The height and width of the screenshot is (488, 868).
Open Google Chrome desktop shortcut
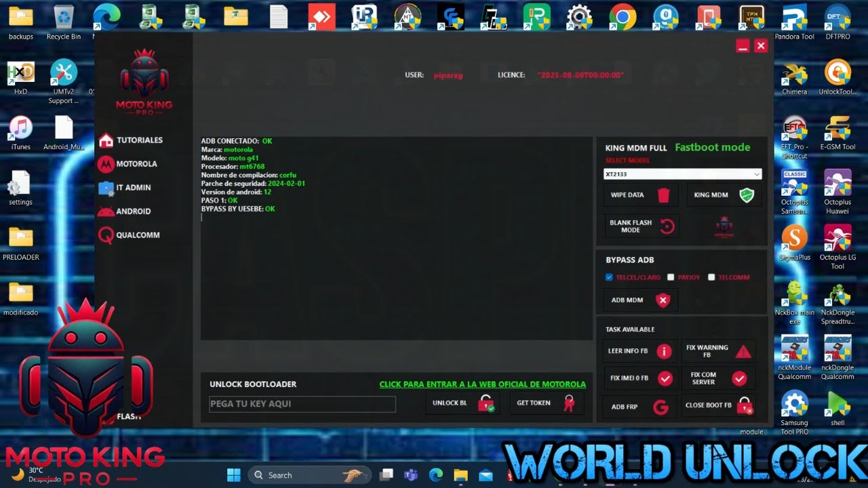pos(623,17)
